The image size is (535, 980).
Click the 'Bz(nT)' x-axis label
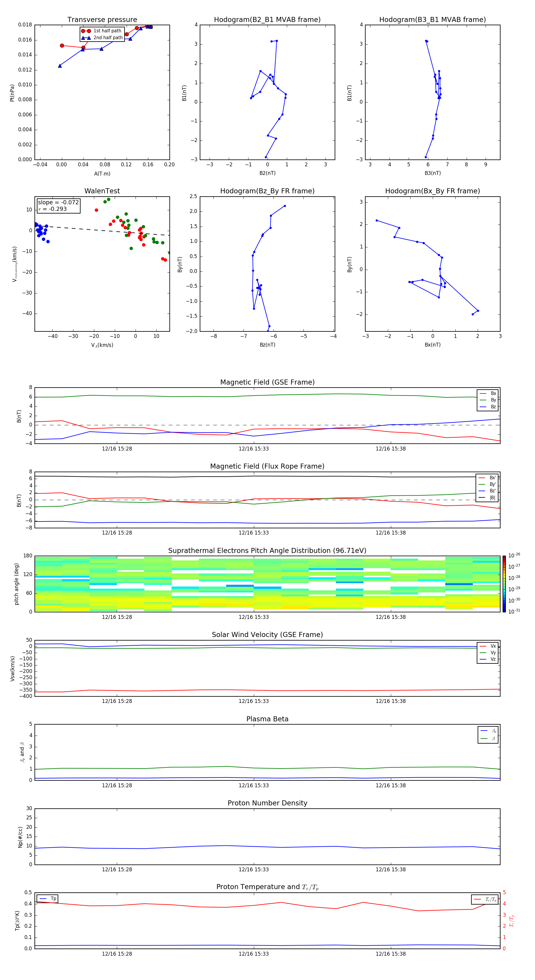267,345
